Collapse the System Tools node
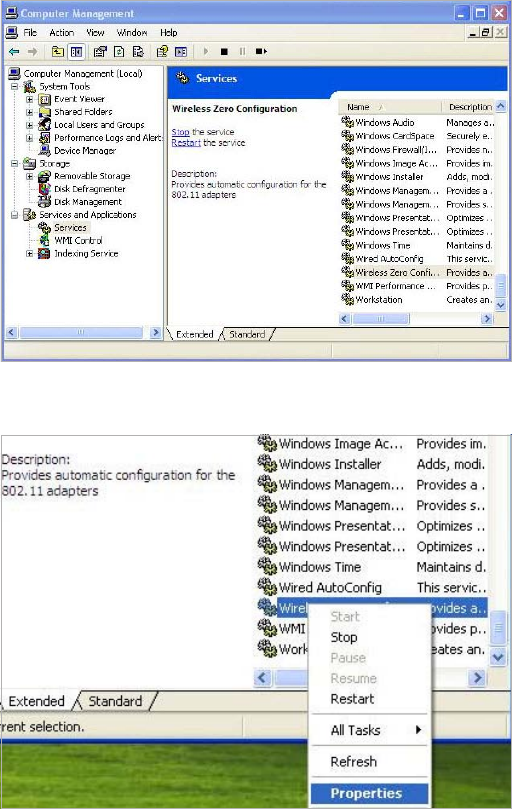Viewport: 512px width, 809px height. click(15, 86)
